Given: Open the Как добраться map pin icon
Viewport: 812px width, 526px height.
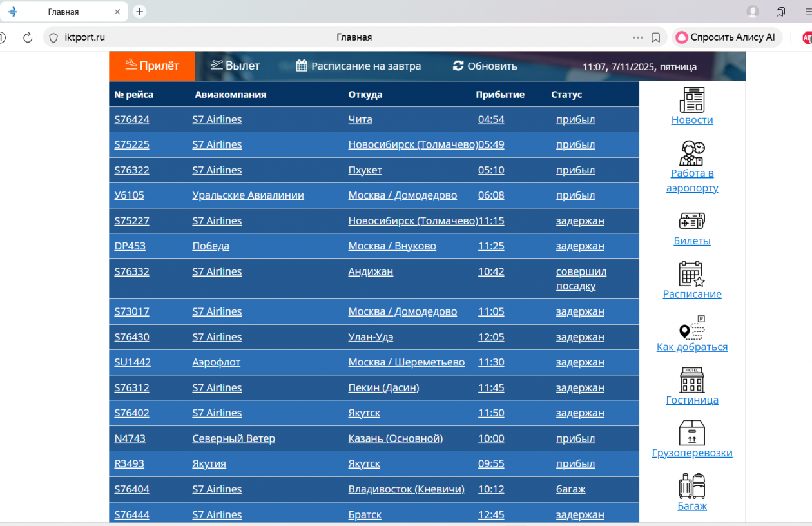Looking at the screenshot, I should coord(692,327).
